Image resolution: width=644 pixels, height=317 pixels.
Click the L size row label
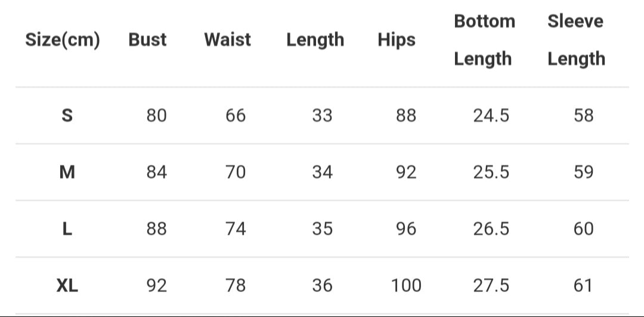click(x=67, y=229)
